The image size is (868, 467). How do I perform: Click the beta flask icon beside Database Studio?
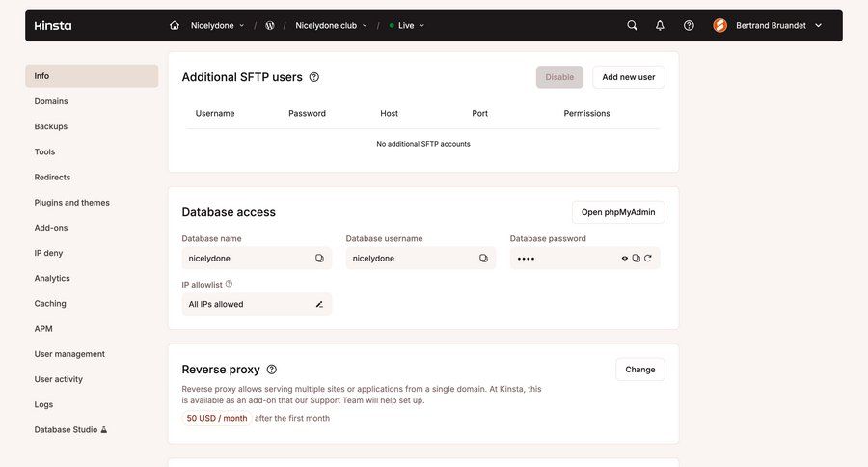[103, 430]
